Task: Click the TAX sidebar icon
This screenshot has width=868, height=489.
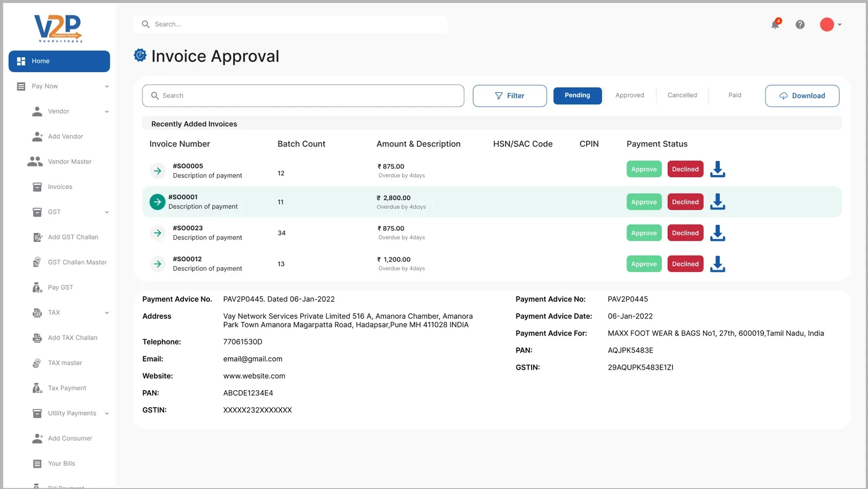Action: click(x=37, y=313)
